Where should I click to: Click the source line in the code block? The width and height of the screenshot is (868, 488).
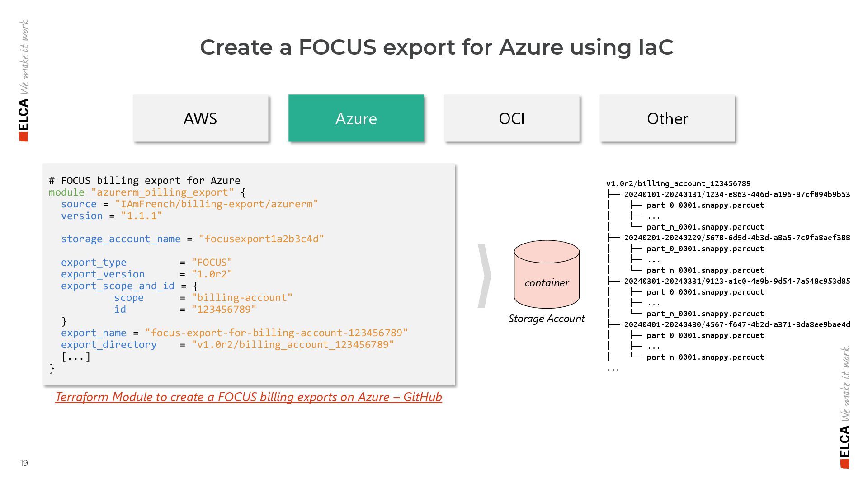(189, 204)
